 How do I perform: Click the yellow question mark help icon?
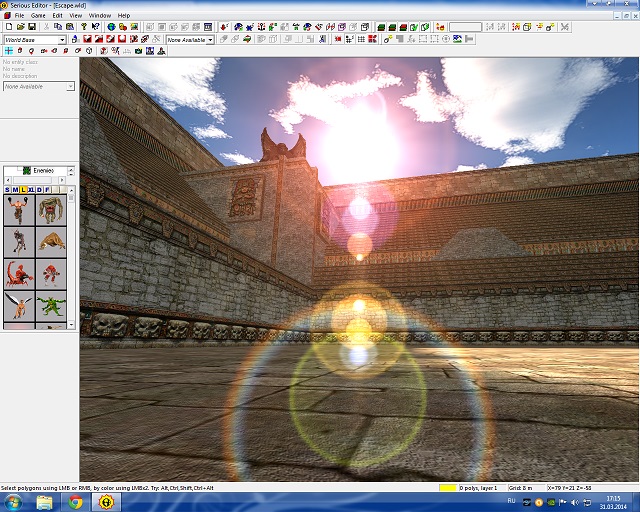(84, 27)
